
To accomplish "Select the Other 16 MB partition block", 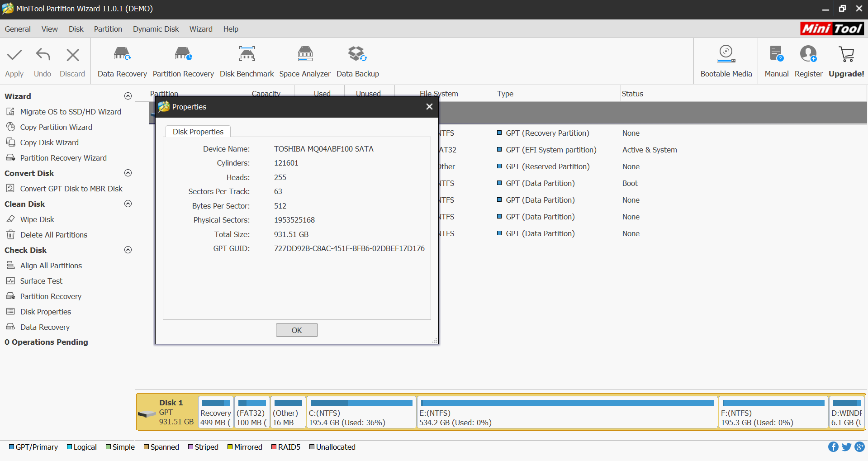I will point(288,412).
